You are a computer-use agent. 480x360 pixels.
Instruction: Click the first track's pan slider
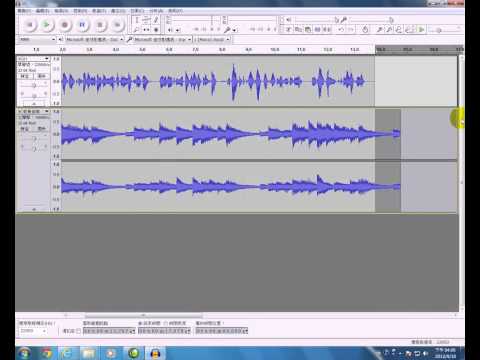(33, 96)
